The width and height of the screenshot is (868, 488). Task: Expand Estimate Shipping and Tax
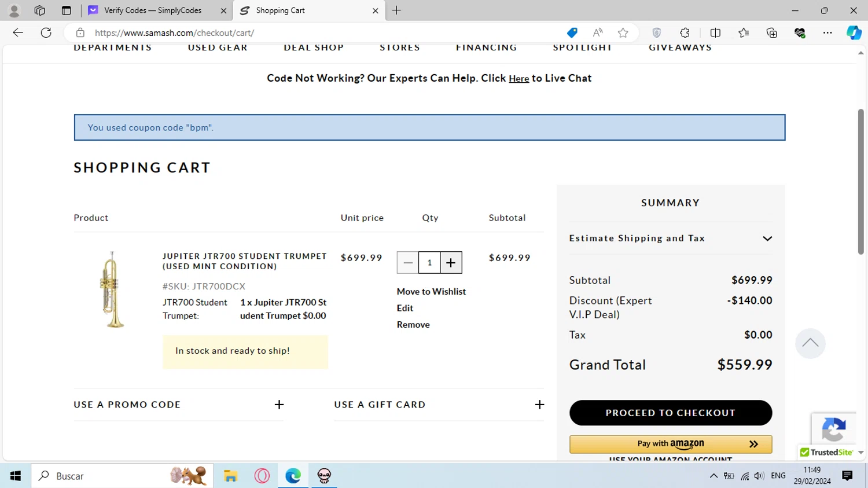[x=671, y=239]
